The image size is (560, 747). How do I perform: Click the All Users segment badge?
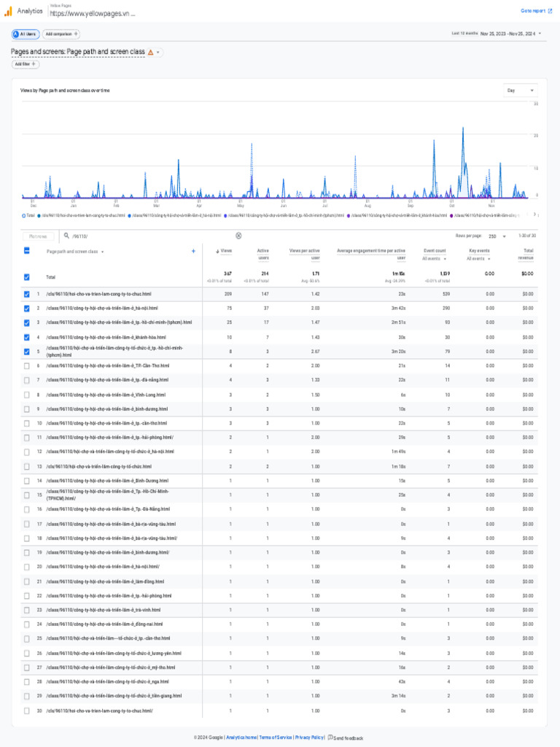point(26,34)
